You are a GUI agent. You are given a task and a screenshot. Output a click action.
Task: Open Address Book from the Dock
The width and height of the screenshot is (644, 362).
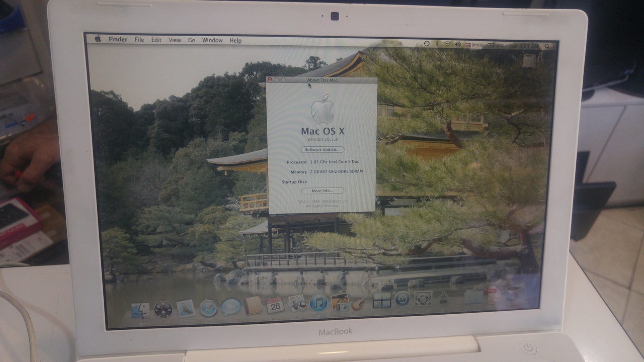point(253,305)
